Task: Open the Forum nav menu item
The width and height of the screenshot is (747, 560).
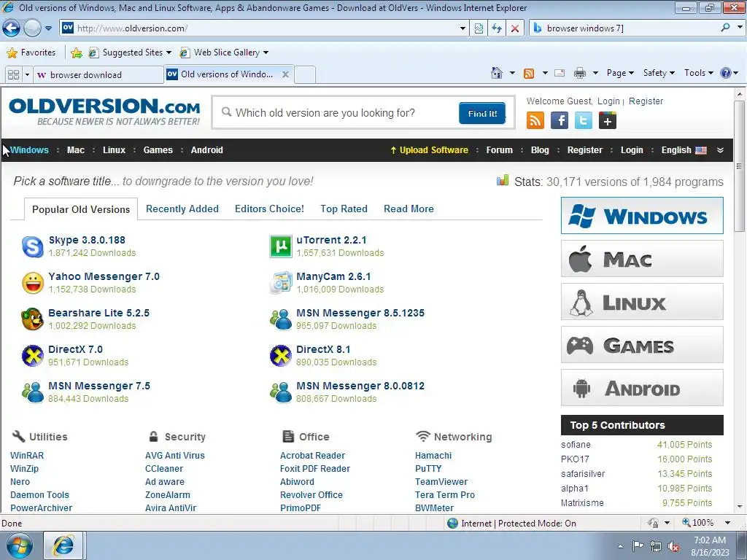Action: [499, 150]
